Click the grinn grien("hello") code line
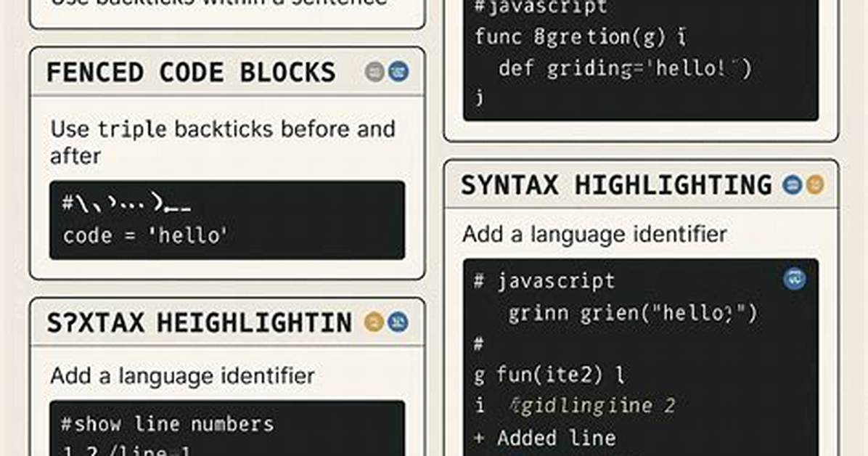Image resolution: width=868 pixels, height=456 pixels. [632, 314]
